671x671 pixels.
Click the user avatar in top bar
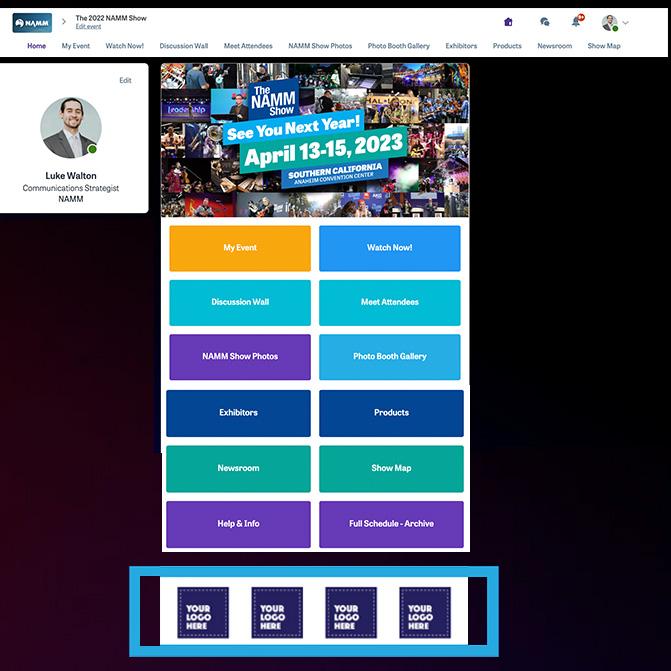(609, 23)
